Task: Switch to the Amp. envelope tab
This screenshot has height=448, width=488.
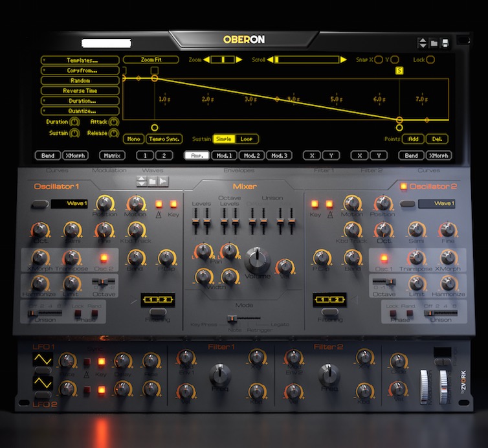Action: pyautogui.click(x=197, y=155)
